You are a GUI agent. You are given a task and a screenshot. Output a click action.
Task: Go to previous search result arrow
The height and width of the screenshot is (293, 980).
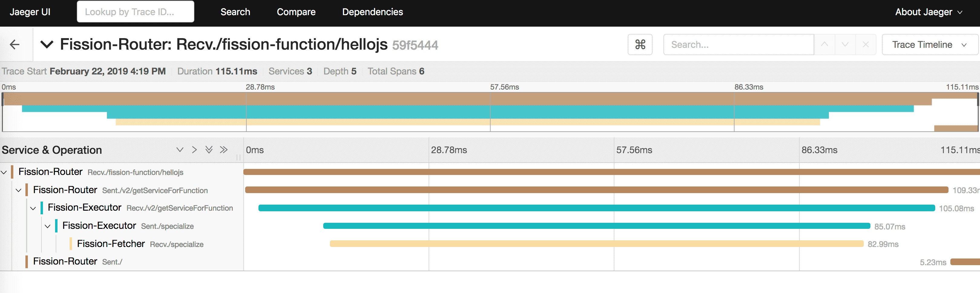(824, 44)
